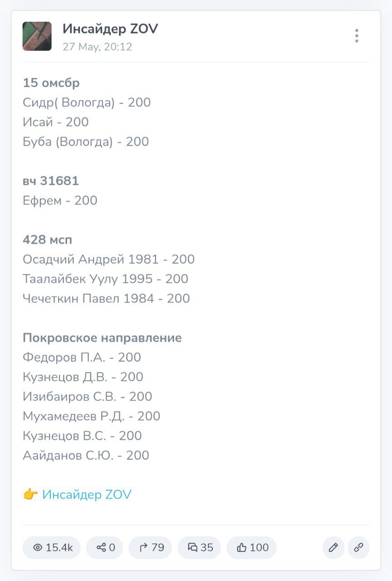Open the comments bubble showing 35
This screenshot has width=392, height=581.
coord(193,547)
